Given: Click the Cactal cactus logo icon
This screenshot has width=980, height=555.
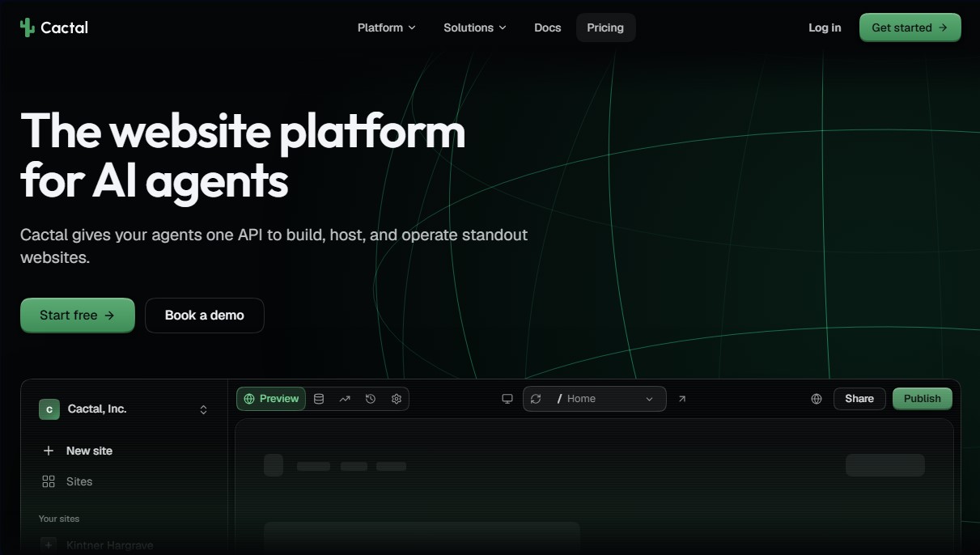Looking at the screenshot, I should 28,28.
